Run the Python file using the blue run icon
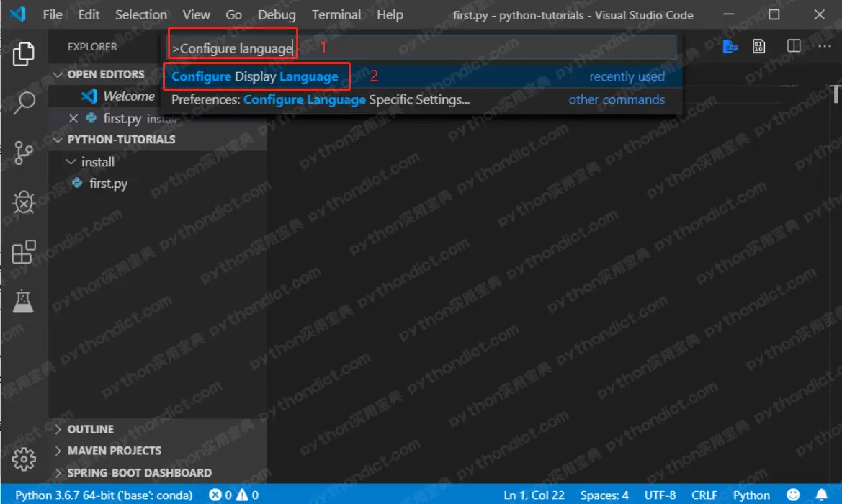842x504 pixels. [730, 45]
